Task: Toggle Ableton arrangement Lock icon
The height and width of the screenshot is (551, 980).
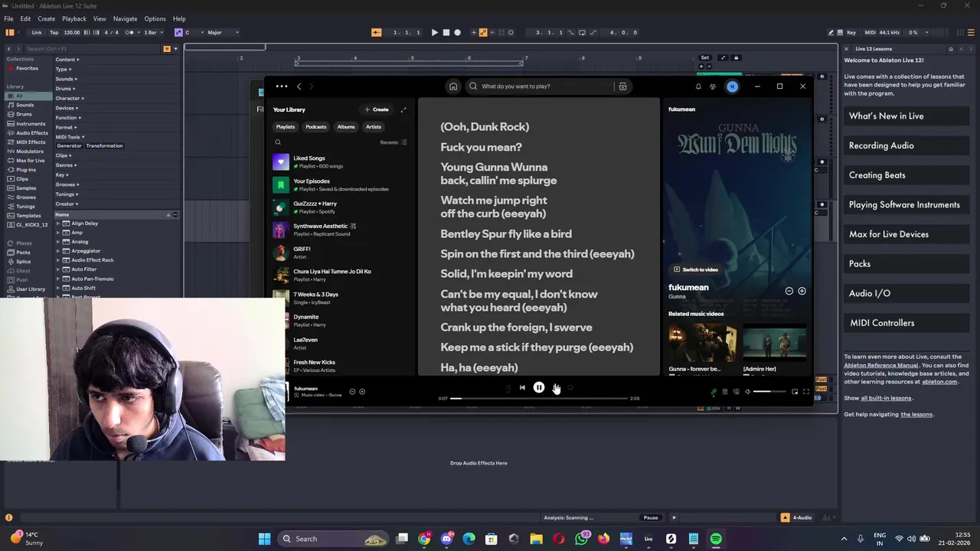Action: [736, 57]
